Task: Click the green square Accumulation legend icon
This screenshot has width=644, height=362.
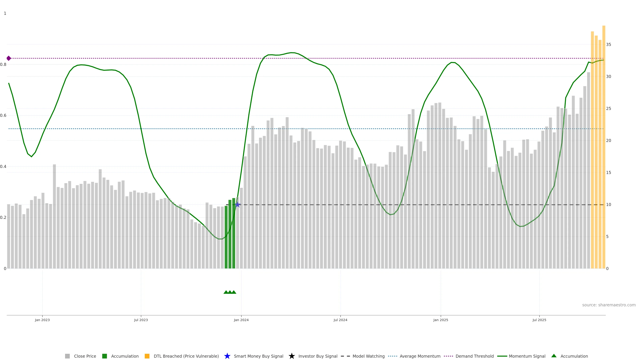Action: coord(104,356)
